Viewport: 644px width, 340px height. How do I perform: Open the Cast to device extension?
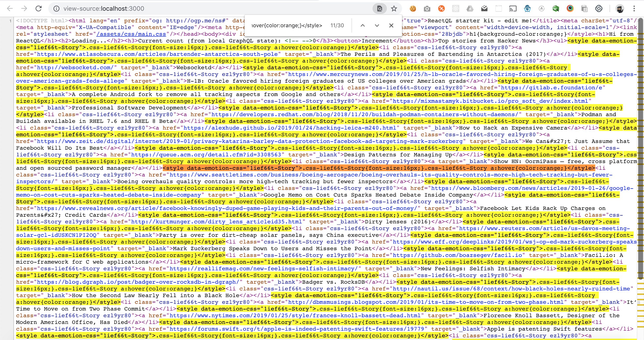(x=513, y=8)
